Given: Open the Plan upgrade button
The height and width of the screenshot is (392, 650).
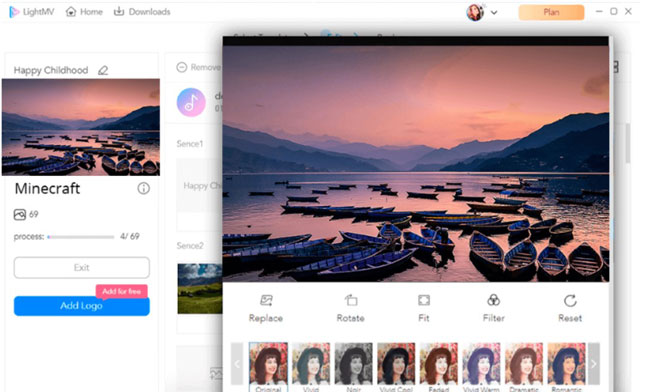Looking at the screenshot, I should pyautogui.click(x=551, y=12).
